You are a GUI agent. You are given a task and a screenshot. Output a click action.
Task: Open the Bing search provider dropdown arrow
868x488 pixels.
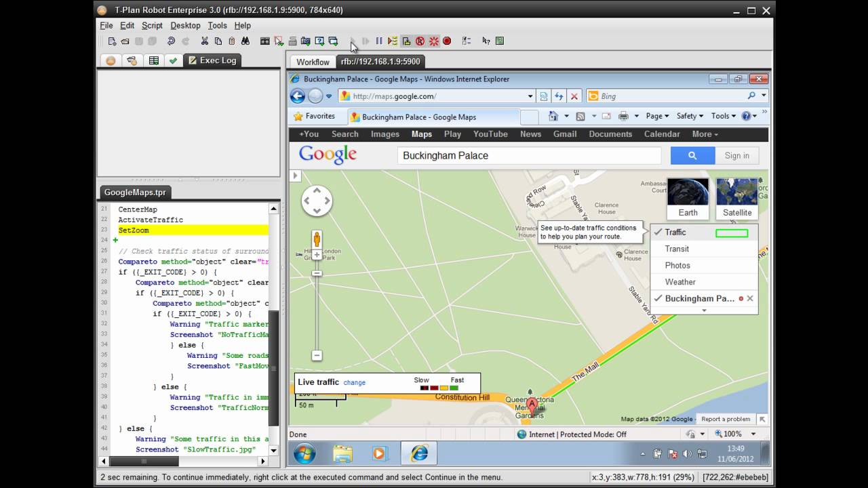point(764,96)
